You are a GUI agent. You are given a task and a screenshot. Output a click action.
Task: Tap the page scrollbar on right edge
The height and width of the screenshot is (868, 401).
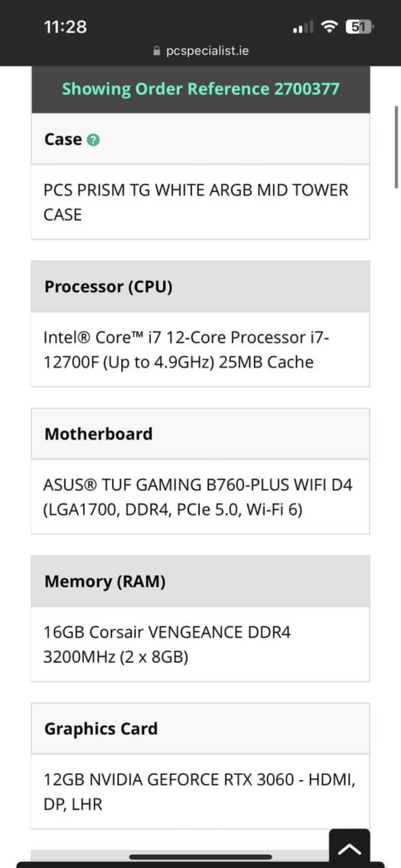[396, 147]
